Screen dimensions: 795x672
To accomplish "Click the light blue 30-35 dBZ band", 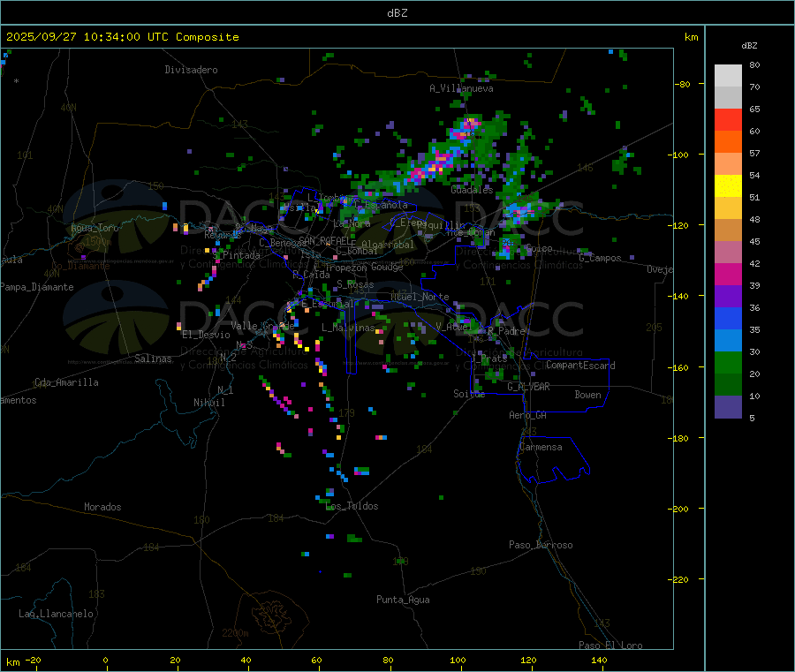I will 728,341.
